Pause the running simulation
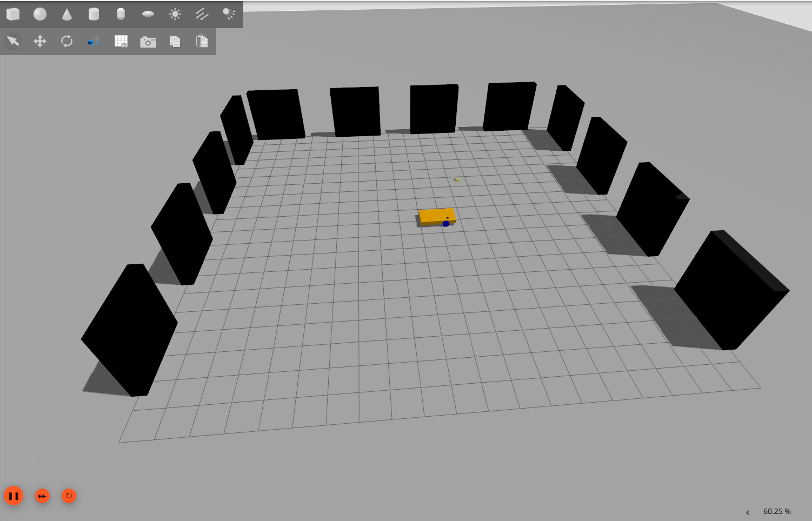This screenshot has height=521, width=812. pyautogui.click(x=14, y=496)
